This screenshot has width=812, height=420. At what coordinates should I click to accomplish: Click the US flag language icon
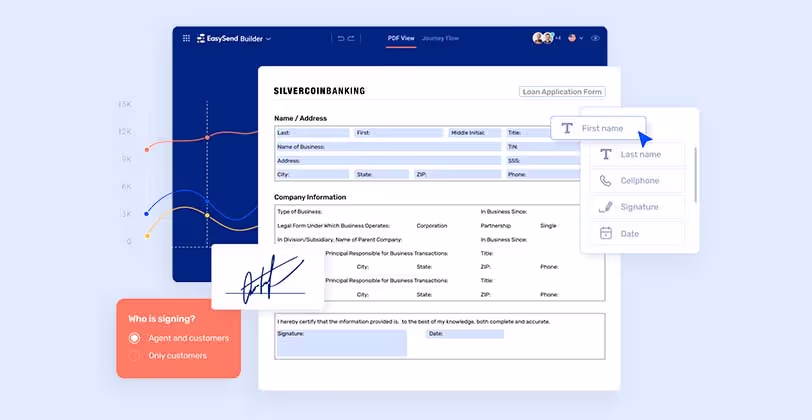tap(572, 38)
